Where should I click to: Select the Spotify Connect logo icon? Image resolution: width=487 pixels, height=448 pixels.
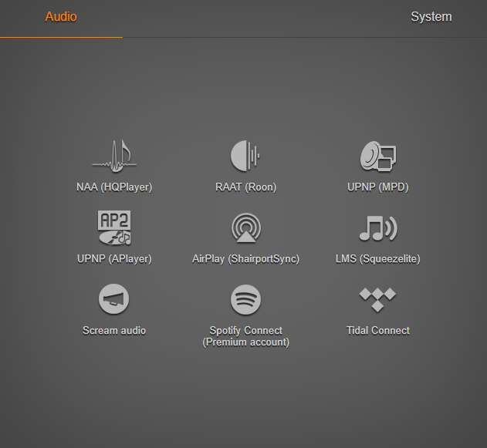click(x=245, y=299)
